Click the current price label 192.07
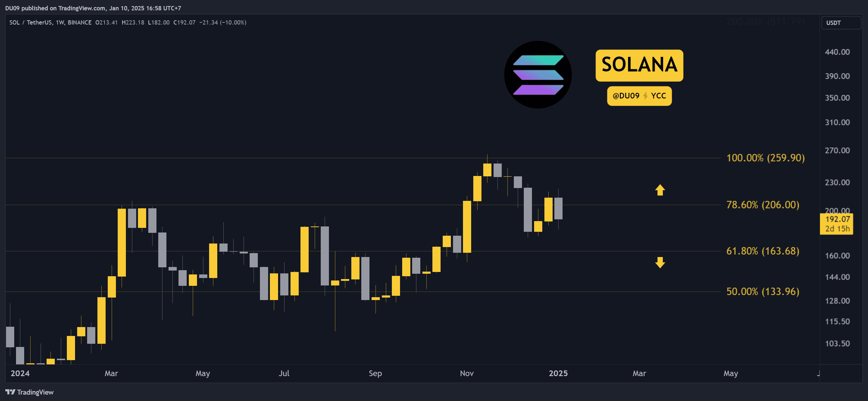 (837, 219)
